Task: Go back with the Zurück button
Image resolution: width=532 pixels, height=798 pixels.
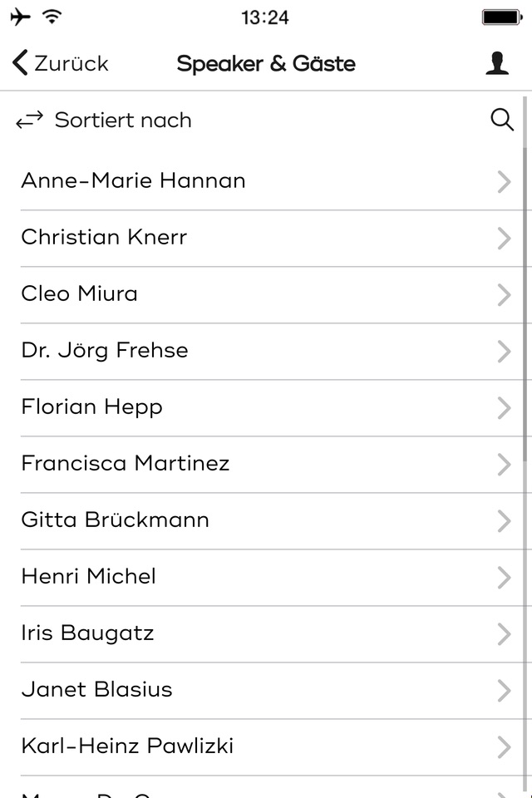Action: point(62,63)
